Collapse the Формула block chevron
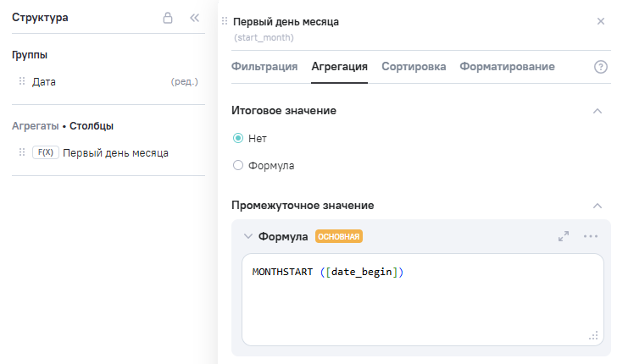Image resolution: width=617 pixels, height=364 pixels. (x=247, y=236)
